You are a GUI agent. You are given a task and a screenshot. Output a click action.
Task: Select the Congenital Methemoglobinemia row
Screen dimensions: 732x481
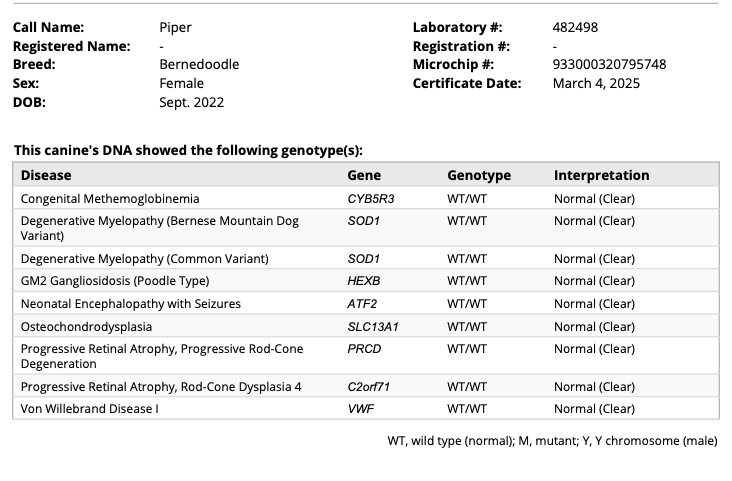coord(110,199)
